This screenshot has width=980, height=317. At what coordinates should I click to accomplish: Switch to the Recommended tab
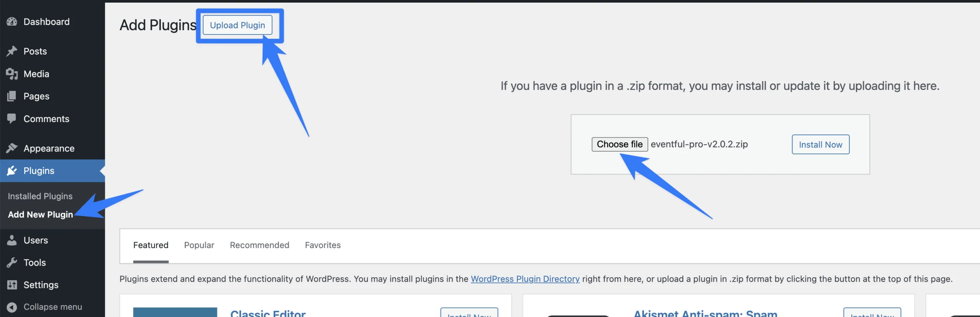click(x=260, y=245)
